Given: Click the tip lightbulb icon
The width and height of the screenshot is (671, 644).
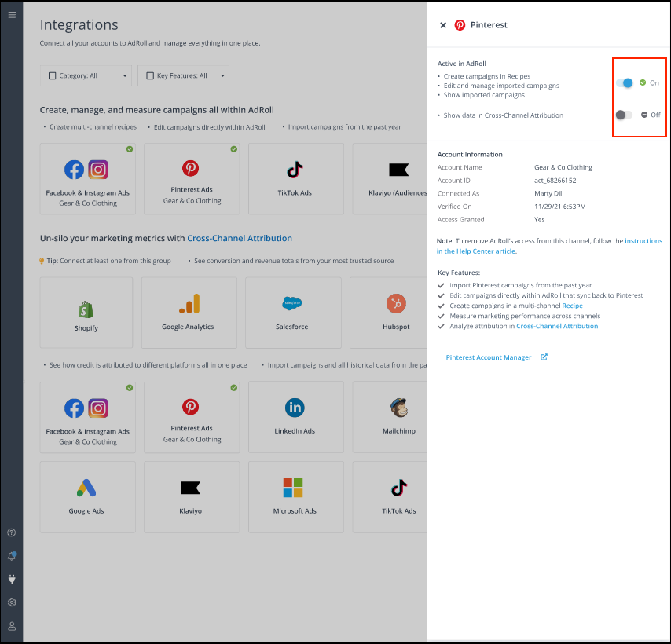Looking at the screenshot, I should tap(42, 261).
